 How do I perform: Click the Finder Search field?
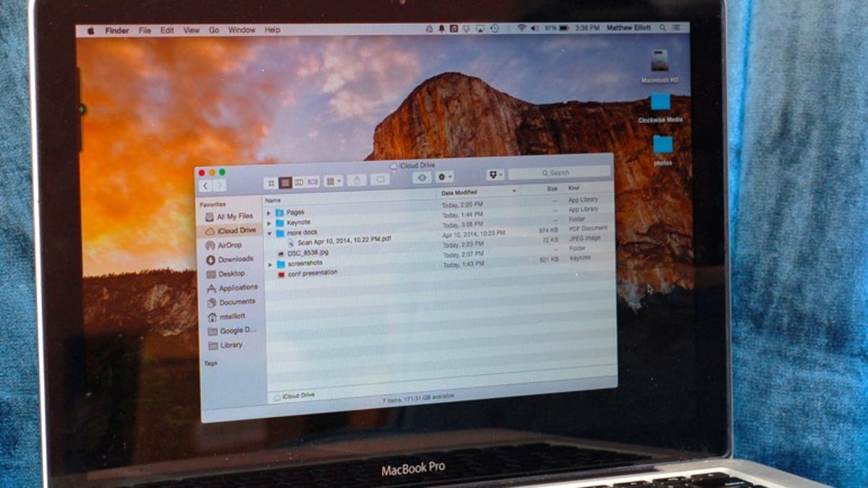(x=558, y=174)
